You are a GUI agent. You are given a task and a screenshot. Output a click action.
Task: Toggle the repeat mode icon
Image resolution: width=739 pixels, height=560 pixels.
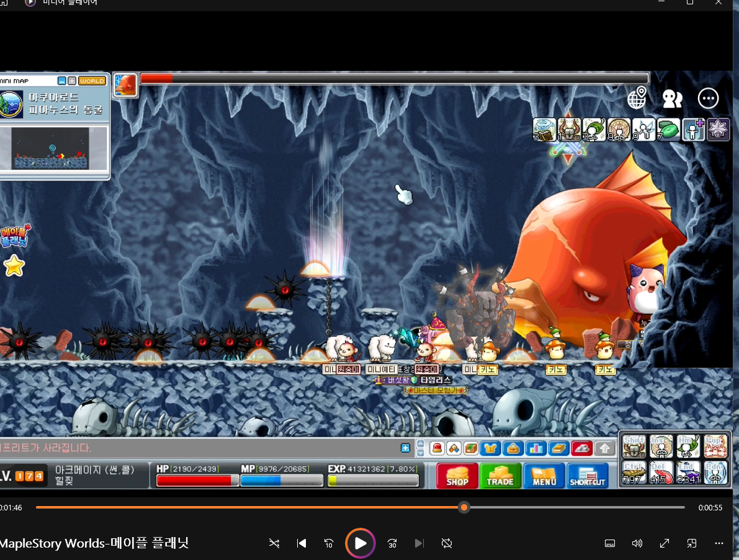click(x=447, y=543)
